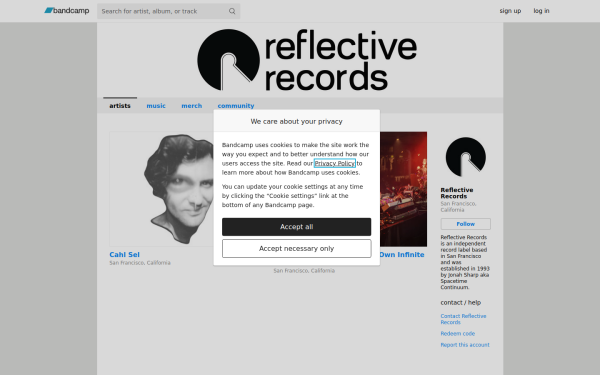Choose Accept necessary only
The height and width of the screenshot is (375, 600).
click(297, 249)
